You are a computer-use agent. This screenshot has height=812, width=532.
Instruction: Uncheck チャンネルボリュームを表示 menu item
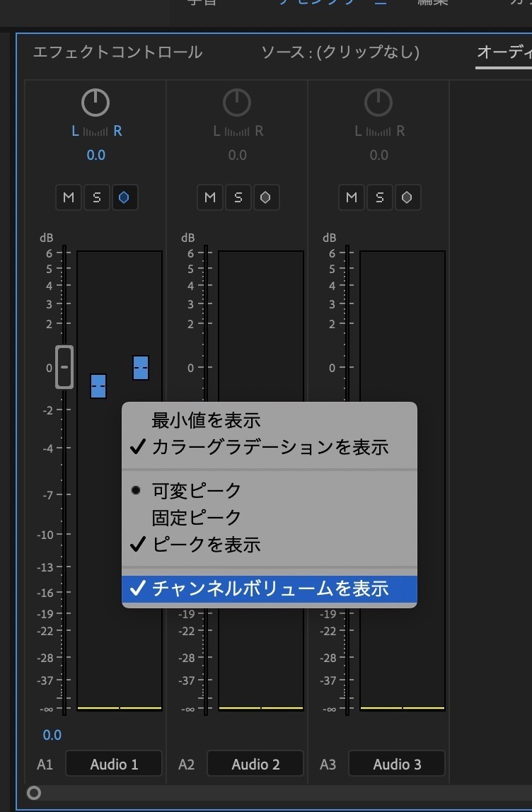click(269, 588)
